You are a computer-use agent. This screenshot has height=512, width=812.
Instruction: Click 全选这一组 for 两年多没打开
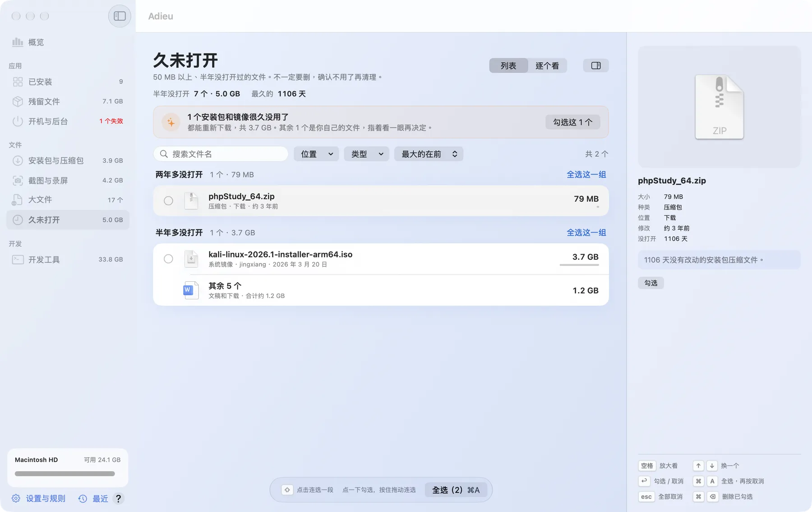[586, 174]
